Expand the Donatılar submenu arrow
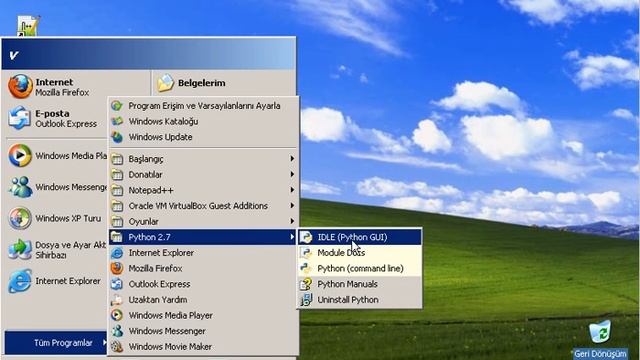Viewport: 640px width, 360px height. (292, 174)
